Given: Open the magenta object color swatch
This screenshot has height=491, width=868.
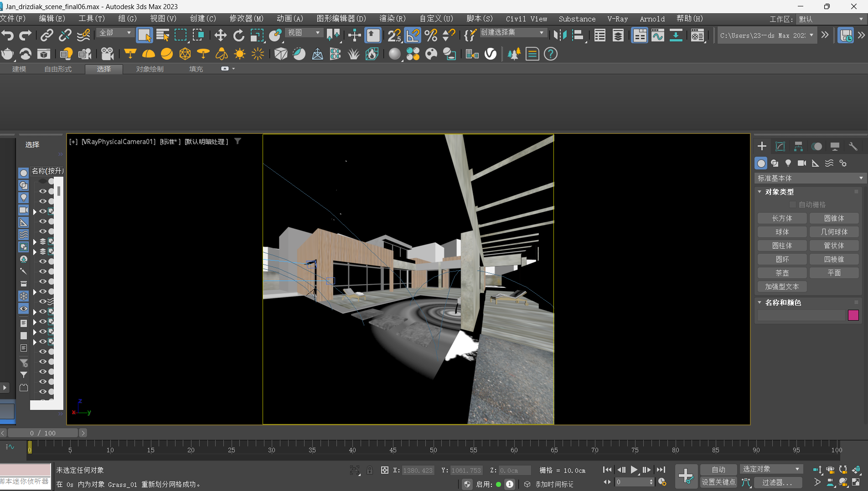Looking at the screenshot, I should click(853, 315).
